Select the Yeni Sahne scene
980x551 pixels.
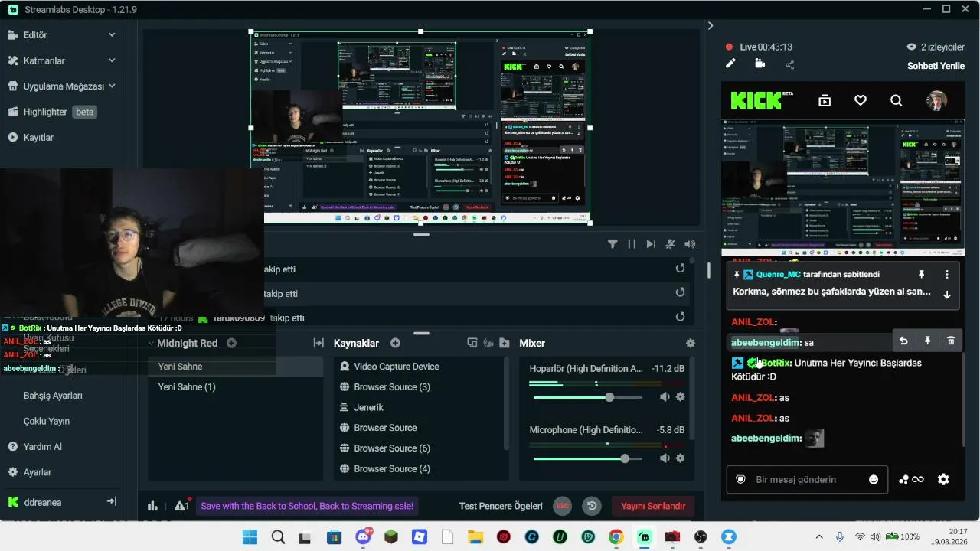236,367
